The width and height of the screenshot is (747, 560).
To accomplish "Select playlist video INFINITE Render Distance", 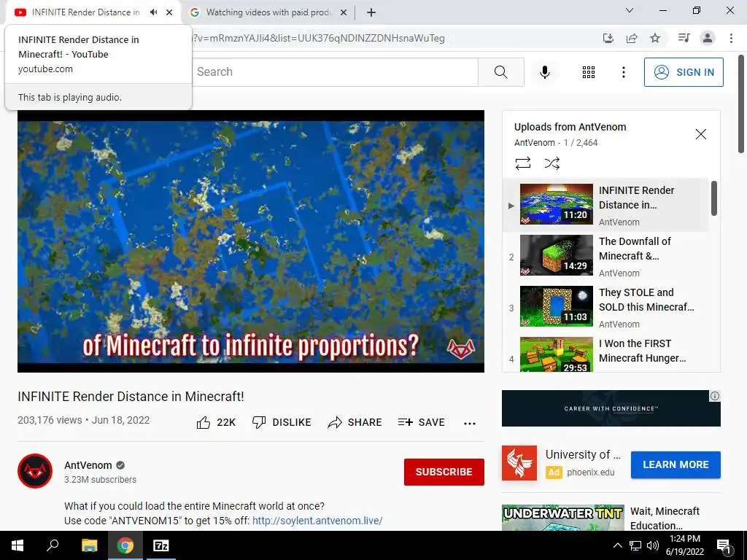I will pyautogui.click(x=605, y=205).
